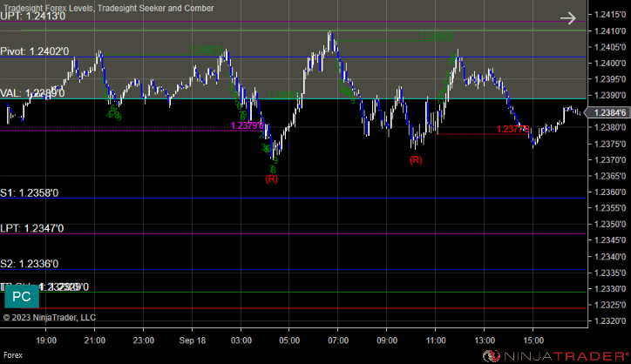Click the 09:00 time axis label
631x364 pixels.
click(x=387, y=340)
